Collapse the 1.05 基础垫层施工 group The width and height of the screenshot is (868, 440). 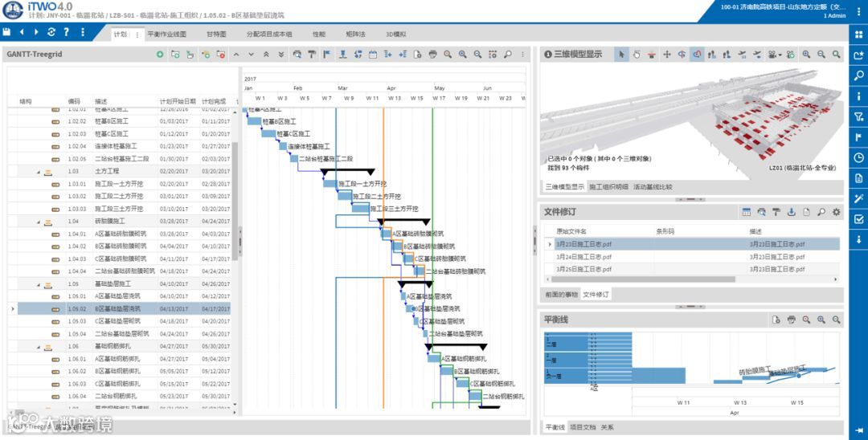point(39,285)
